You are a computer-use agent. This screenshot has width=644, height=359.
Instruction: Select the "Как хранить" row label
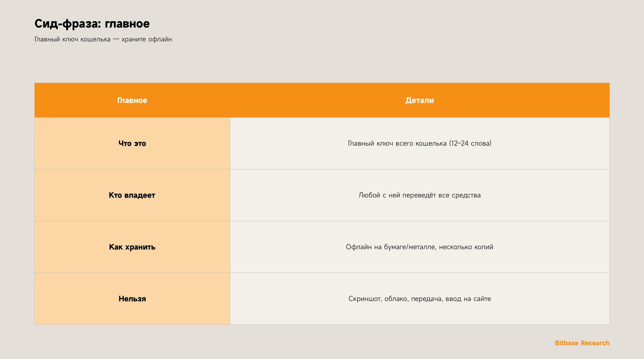click(x=132, y=247)
